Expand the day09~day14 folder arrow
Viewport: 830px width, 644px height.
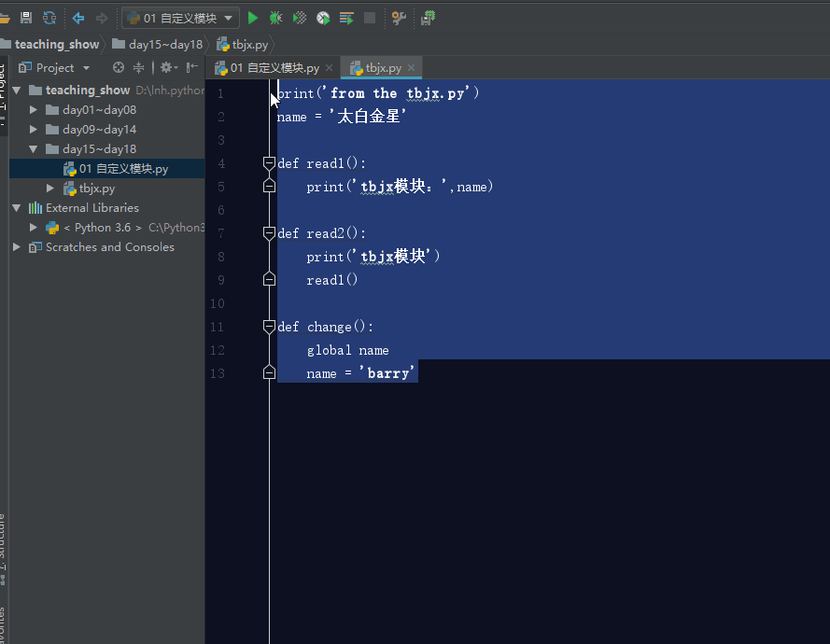point(34,130)
